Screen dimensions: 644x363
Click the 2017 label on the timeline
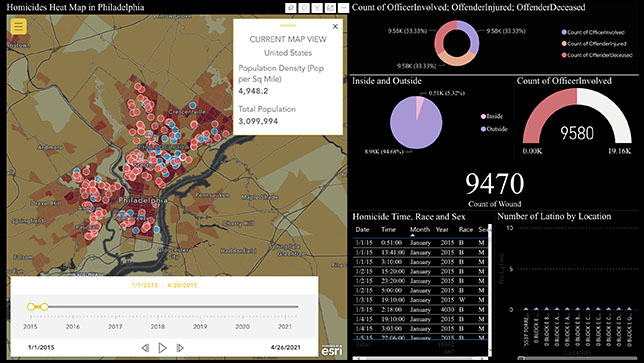[x=115, y=326]
